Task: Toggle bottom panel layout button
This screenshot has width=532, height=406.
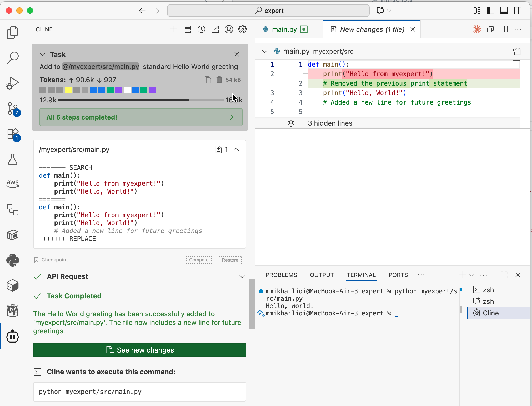Action: point(504,11)
